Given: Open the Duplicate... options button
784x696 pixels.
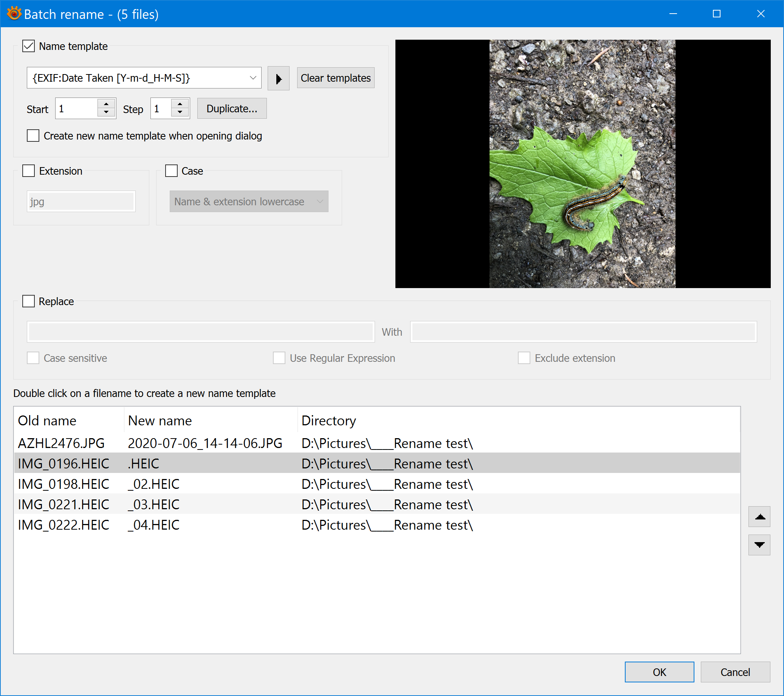Looking at the screenshot, I should [232, 109].
